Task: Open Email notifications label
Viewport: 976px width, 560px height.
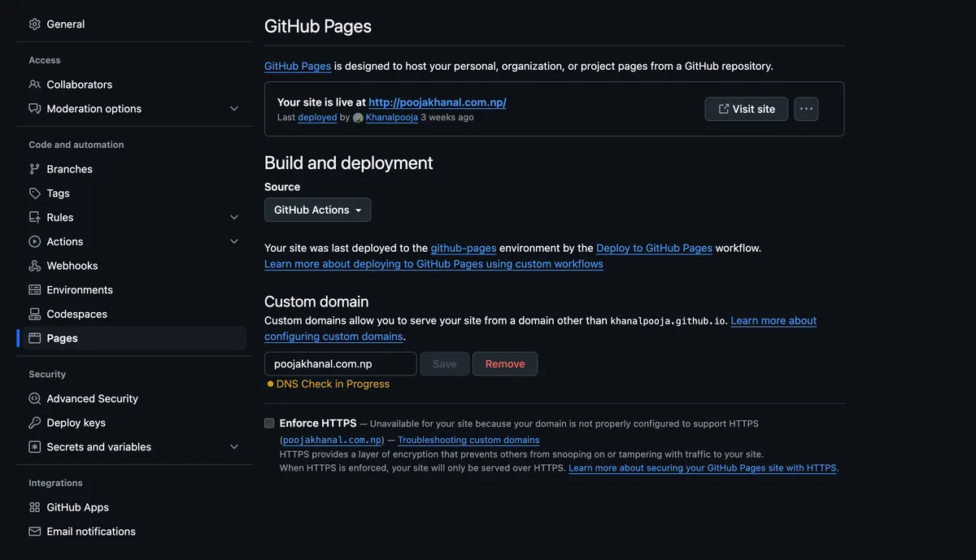Action: (91, 532)
